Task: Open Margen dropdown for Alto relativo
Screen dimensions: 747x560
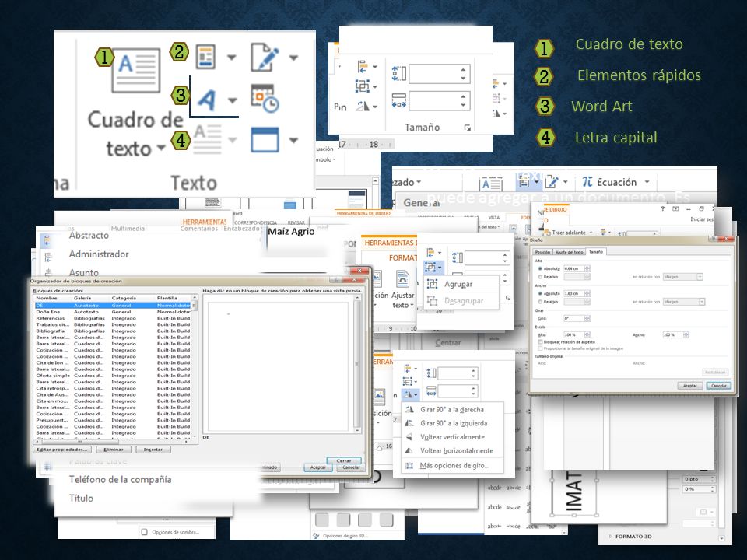Action: (x=700, y=277)
